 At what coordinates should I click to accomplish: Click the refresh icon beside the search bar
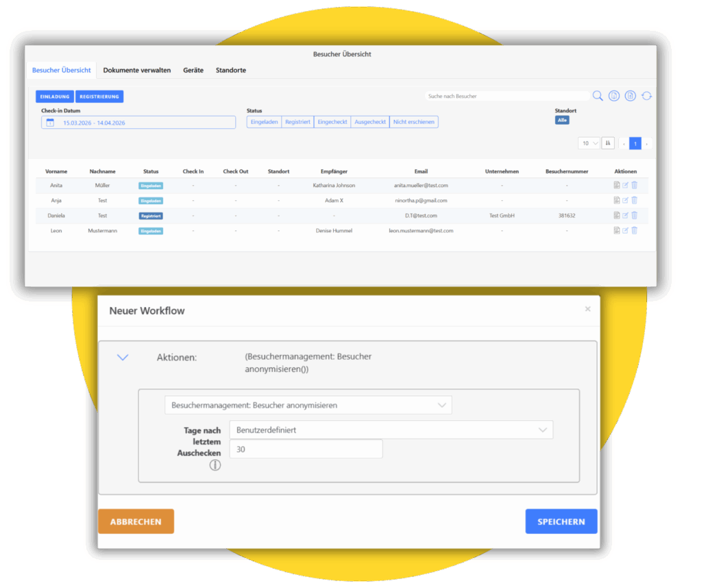(646, 96)
